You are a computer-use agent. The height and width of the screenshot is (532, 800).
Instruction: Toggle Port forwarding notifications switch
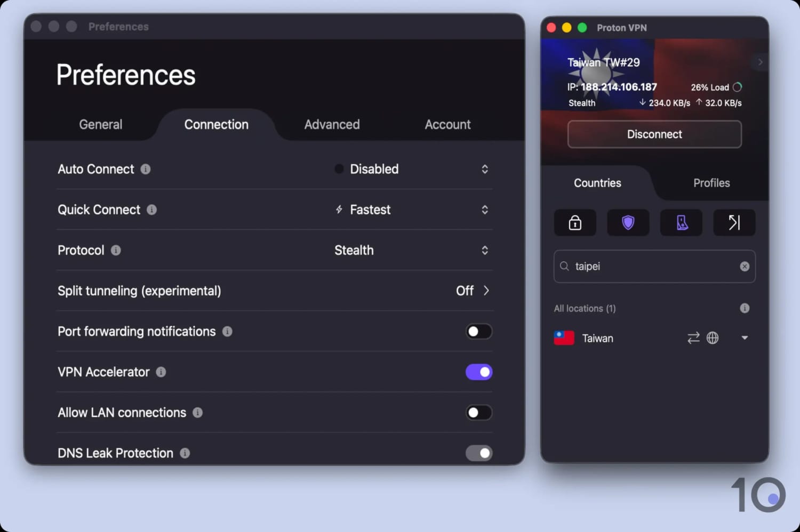(479, 332)
